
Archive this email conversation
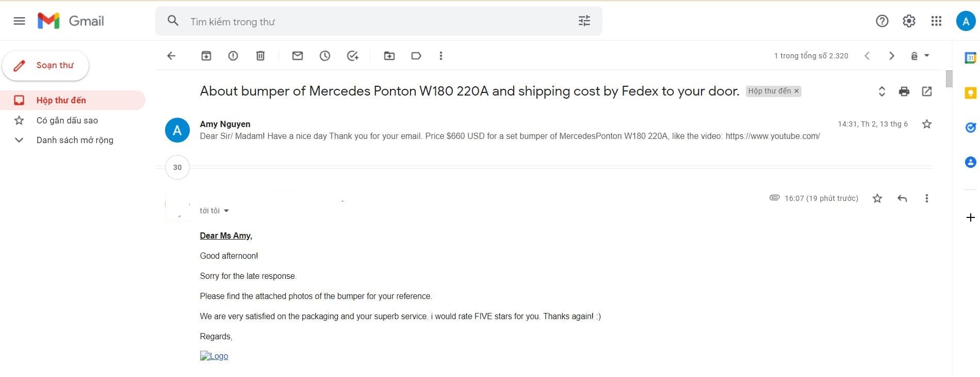click(206, 56)
